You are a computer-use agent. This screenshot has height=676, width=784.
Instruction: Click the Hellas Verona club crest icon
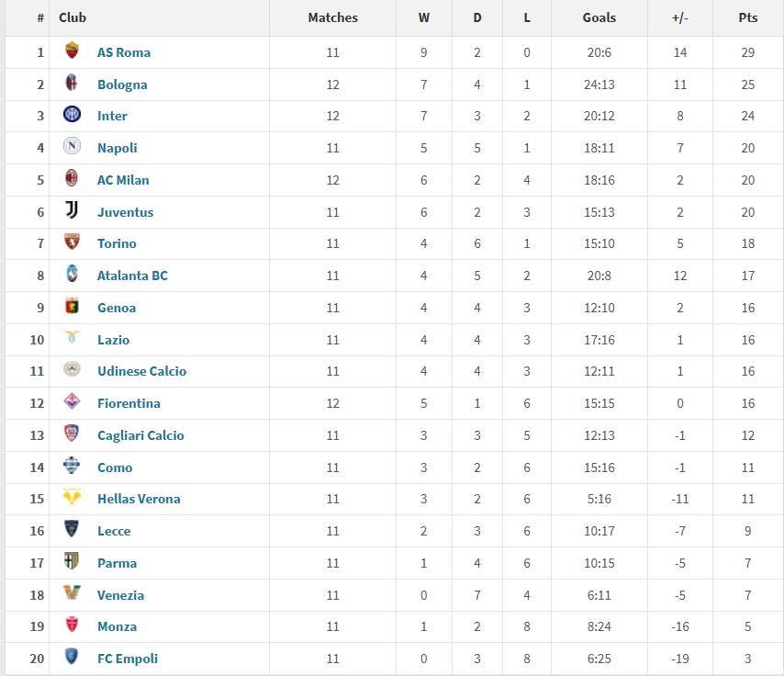(72, 498)
